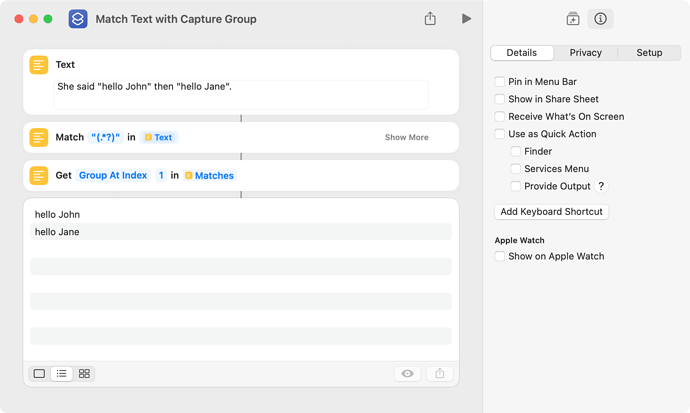Select the "hello Jane" result row
The image size is (690, 413).
241,232
